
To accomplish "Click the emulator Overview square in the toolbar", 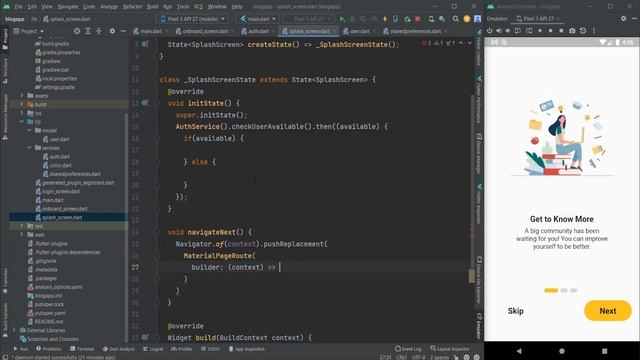I will 561,31.
